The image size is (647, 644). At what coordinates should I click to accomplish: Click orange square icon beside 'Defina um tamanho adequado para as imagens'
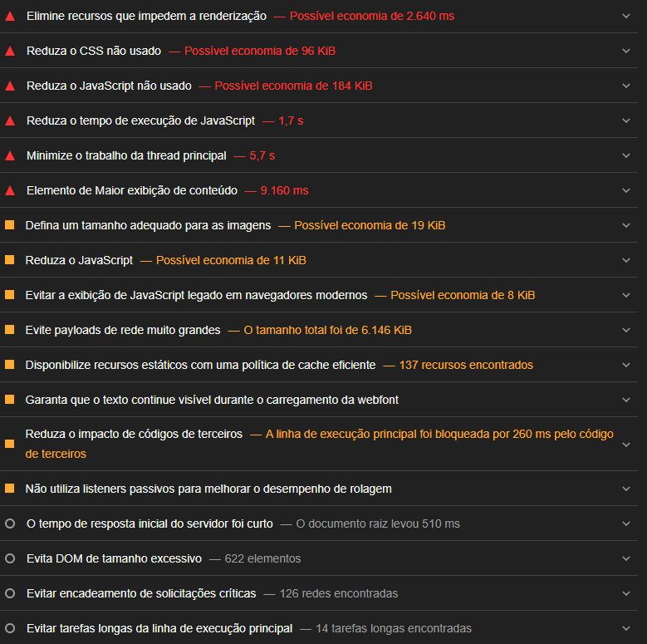click(x=10, y=225)
